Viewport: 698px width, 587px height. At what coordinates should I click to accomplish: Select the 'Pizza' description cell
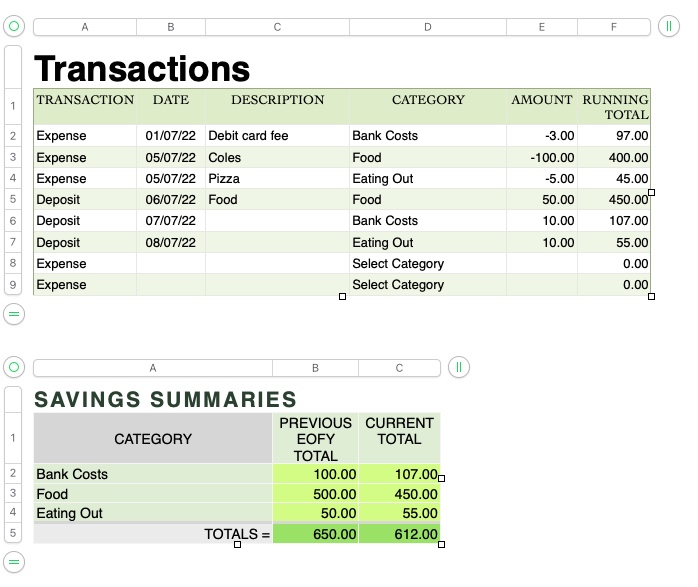277,178
